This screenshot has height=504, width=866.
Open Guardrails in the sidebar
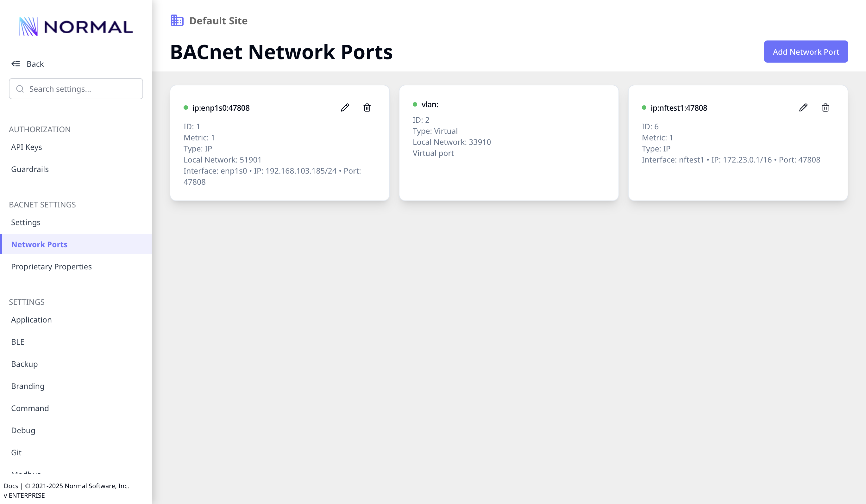tap(30, 169)
